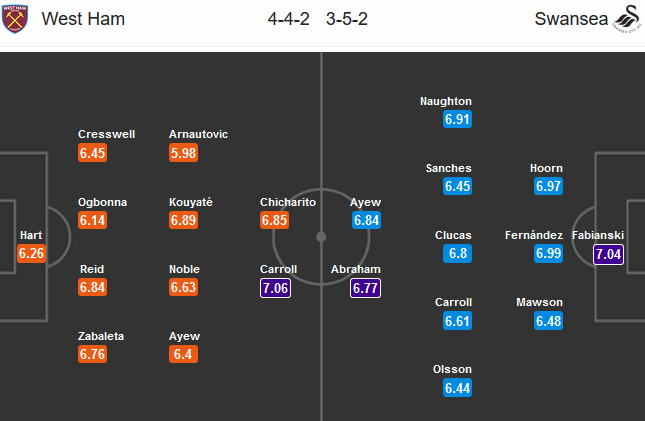Select the Chicharito player name

[x=288, y=202]
